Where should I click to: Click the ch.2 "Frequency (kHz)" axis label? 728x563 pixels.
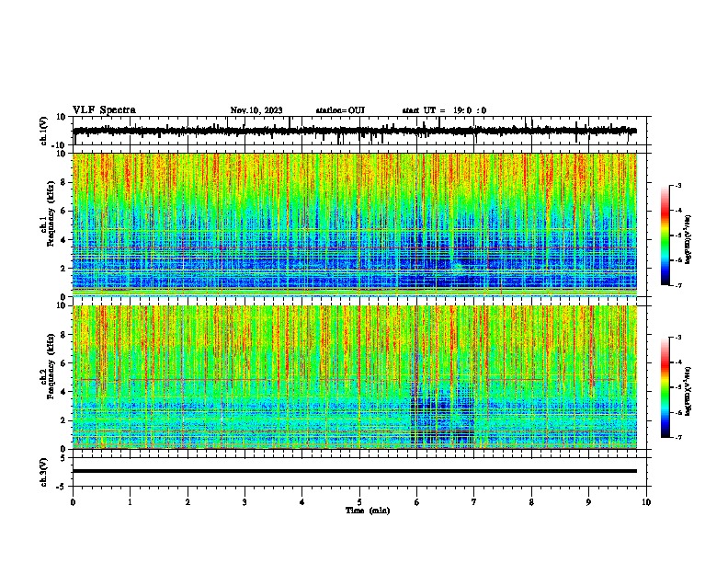(x=51, y=366)
